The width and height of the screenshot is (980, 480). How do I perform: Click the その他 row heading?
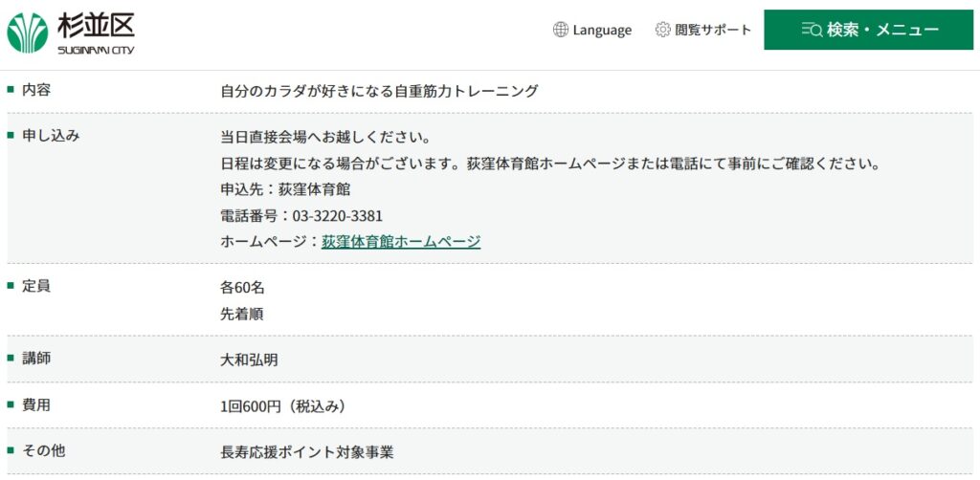[43, 450]
